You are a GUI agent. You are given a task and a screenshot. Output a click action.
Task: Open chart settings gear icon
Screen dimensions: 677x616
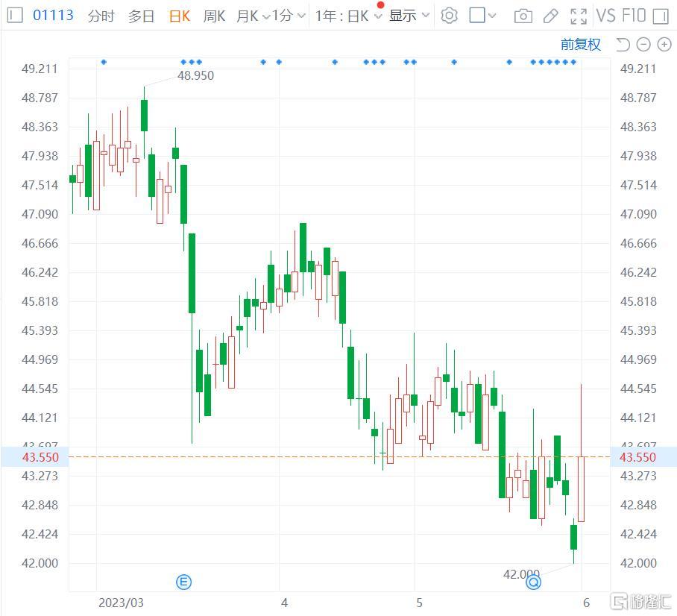pyautogui.click(x=449, y=16)
